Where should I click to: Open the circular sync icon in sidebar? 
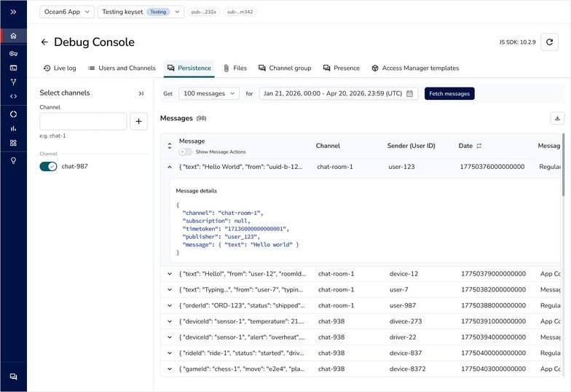(13, 114)
